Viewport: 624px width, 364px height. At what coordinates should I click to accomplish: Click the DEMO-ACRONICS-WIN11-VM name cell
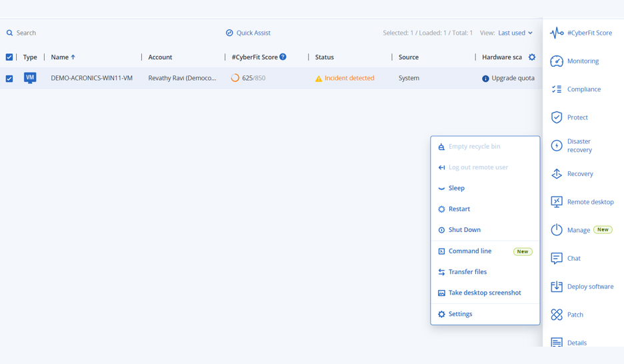[91, 78]
